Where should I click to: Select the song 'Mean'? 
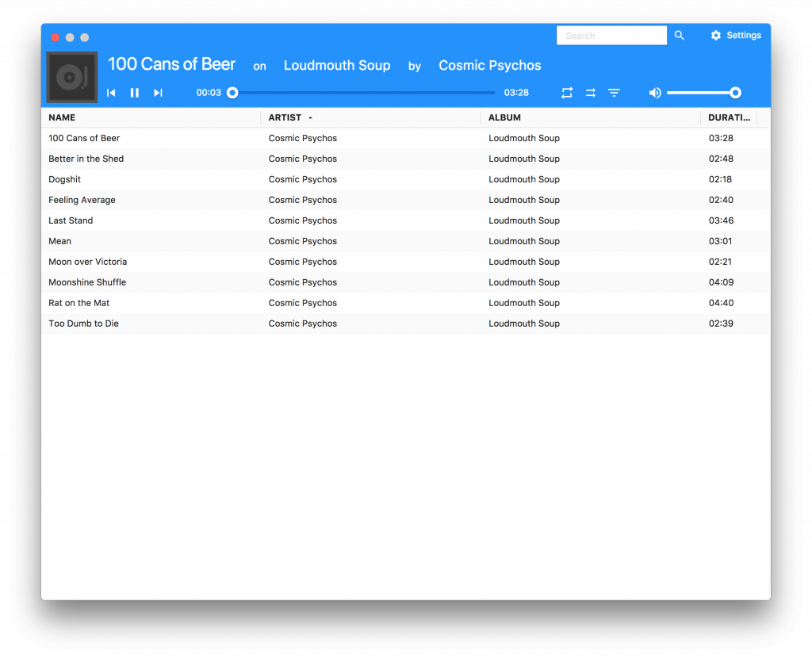click(x=60, y=241)
